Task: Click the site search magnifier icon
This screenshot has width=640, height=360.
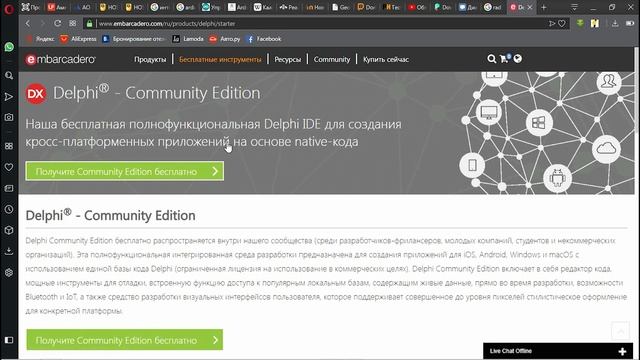Action: coord(491,59)
